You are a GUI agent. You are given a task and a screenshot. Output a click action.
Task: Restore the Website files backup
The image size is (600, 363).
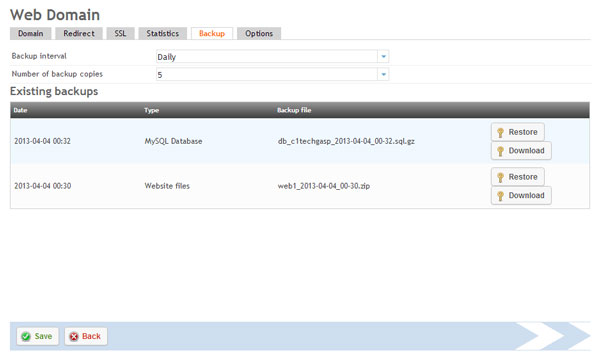click(518, 177)
